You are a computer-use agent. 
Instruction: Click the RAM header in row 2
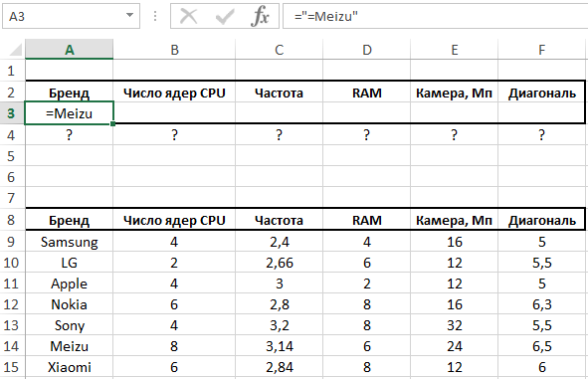[367, 93]
